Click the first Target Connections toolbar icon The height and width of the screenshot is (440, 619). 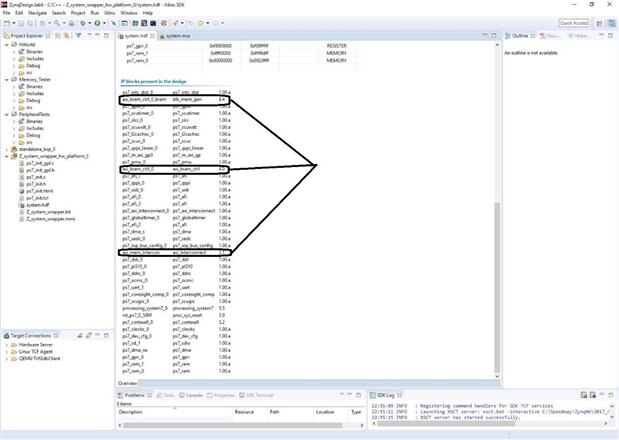[x=80, y=335]
